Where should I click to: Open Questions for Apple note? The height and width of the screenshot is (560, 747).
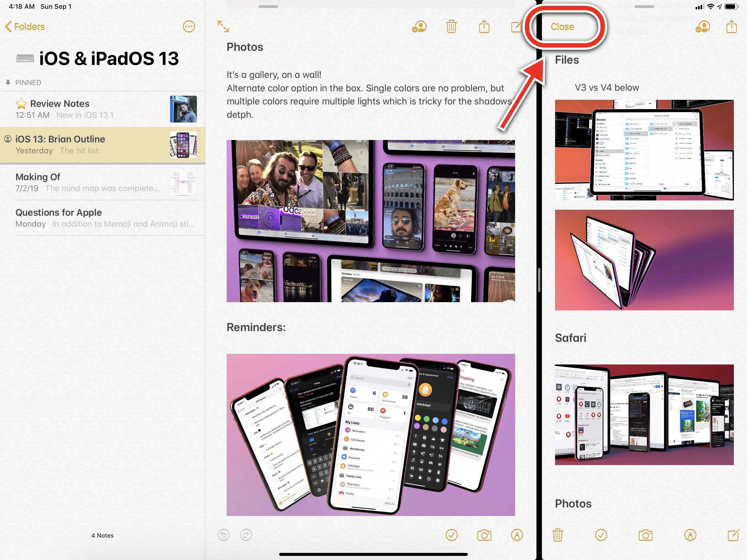point(103,218)
